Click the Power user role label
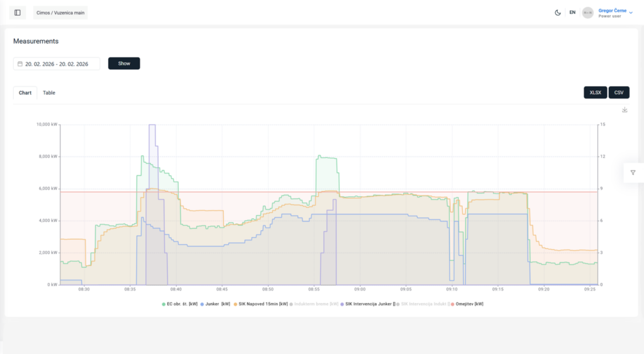The image size is (644, 354). (609, 16)
